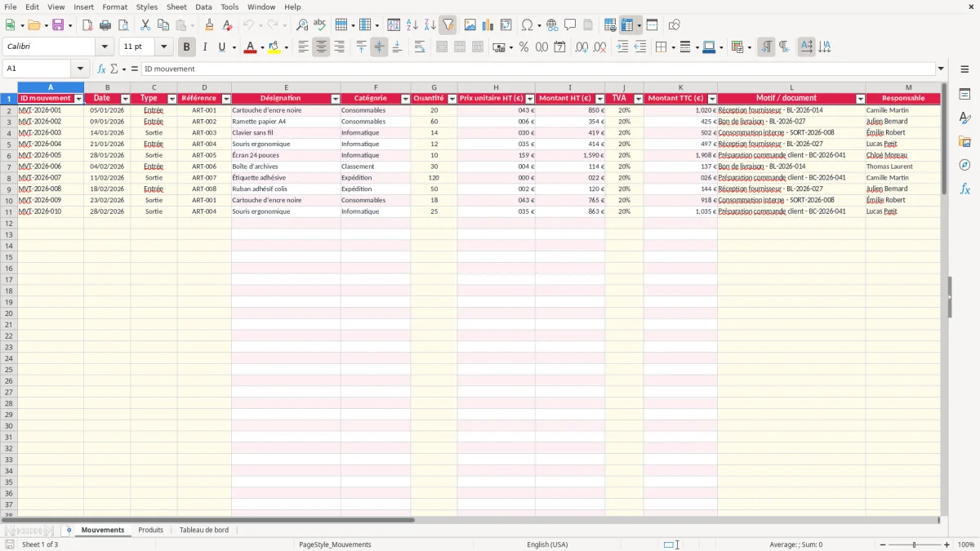This screenshot has width=980, height=551.
Task: Open the Quantité column filter dropdown
Action: [x=452, y=99]
